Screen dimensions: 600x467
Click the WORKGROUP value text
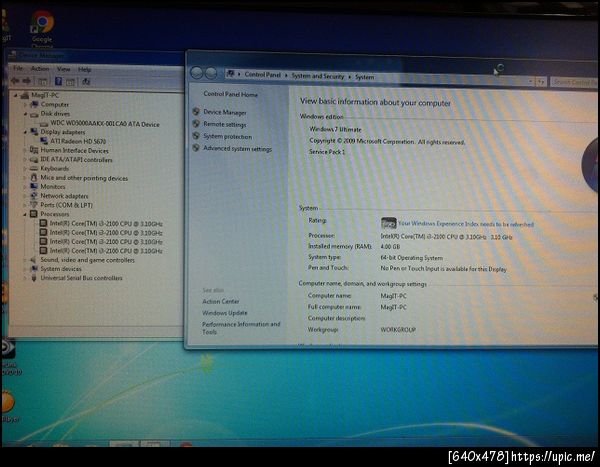pos(398,330)
